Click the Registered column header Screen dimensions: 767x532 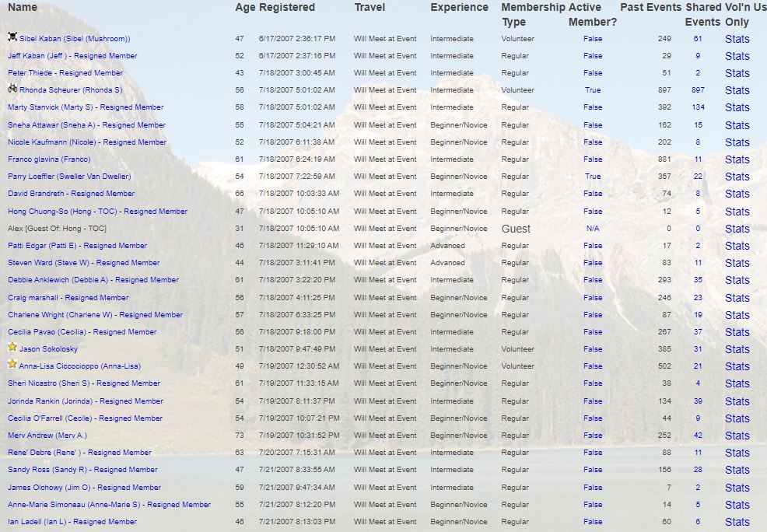tap(287, 7)
